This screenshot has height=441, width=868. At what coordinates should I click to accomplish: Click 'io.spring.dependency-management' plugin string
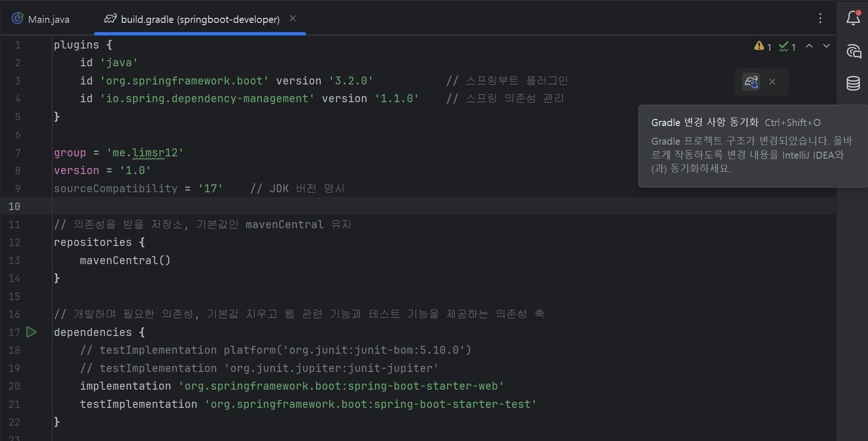tap(207, 98)
